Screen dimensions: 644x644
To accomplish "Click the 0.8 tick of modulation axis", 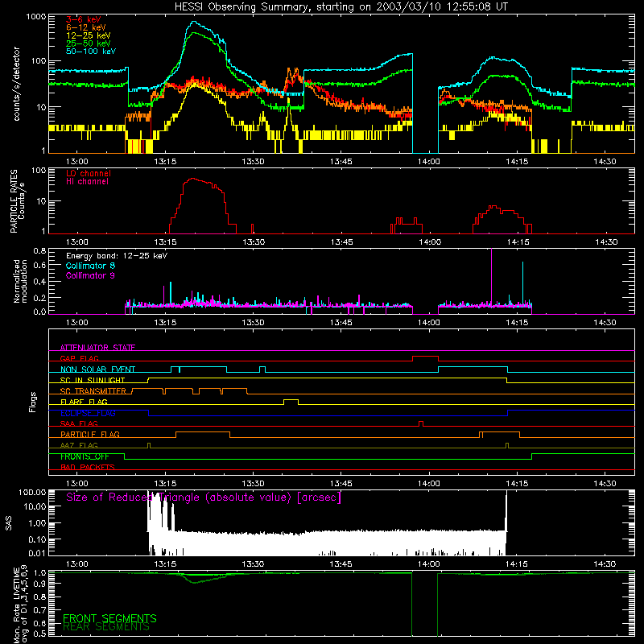I will (39, 250).
